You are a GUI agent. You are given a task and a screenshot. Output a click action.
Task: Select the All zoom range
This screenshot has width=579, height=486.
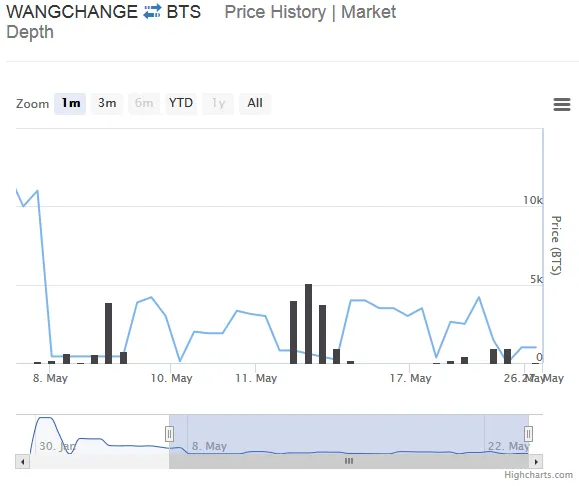pyautogui.click(x=255, y=103)
